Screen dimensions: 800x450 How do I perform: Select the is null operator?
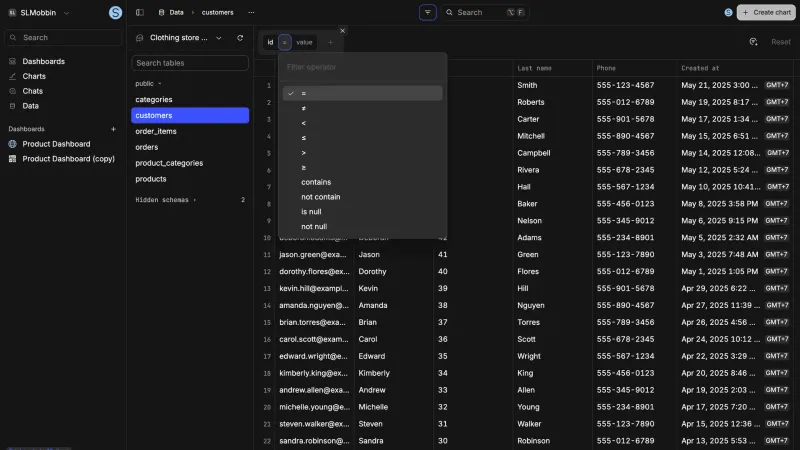pos(362,212)
